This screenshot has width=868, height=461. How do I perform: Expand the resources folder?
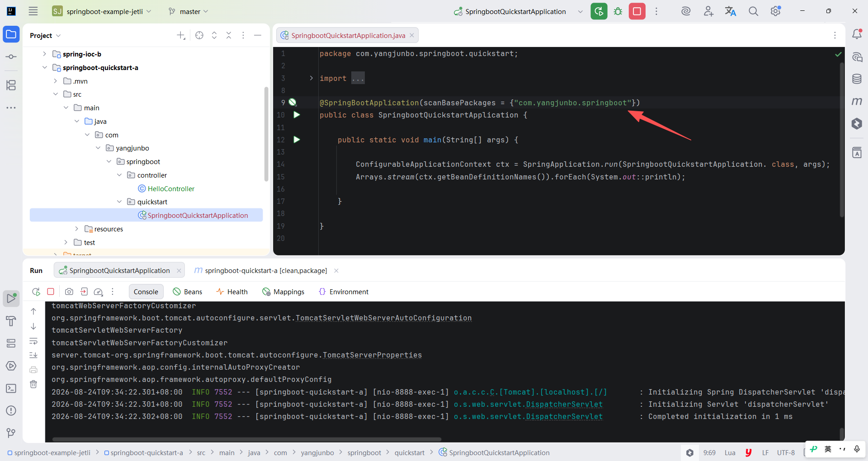pos(76,229)
